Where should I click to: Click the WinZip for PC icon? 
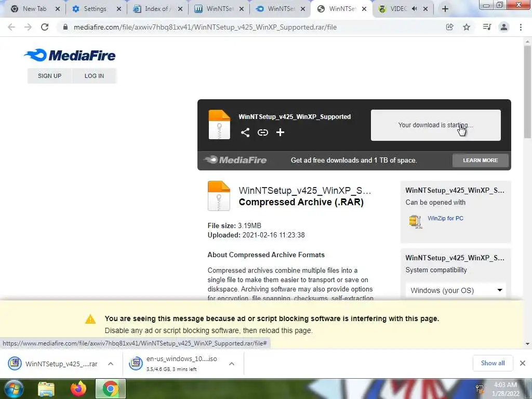click(415, 221)
